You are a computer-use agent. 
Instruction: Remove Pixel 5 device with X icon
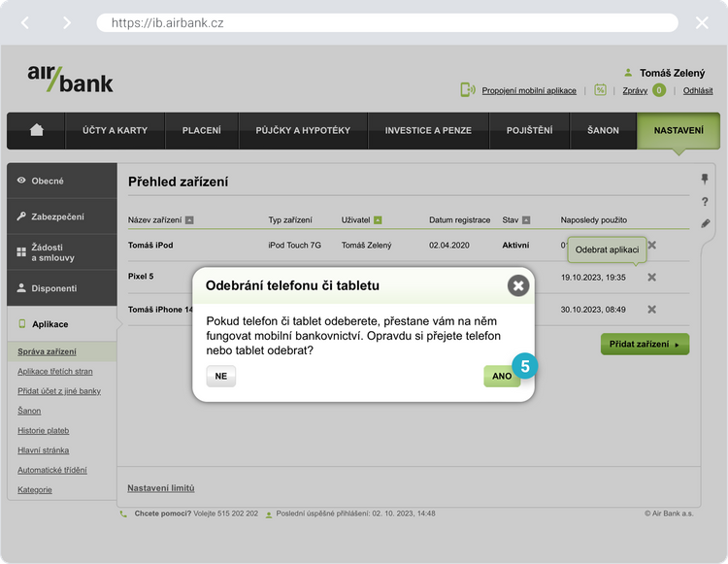[x=652, y=277]
